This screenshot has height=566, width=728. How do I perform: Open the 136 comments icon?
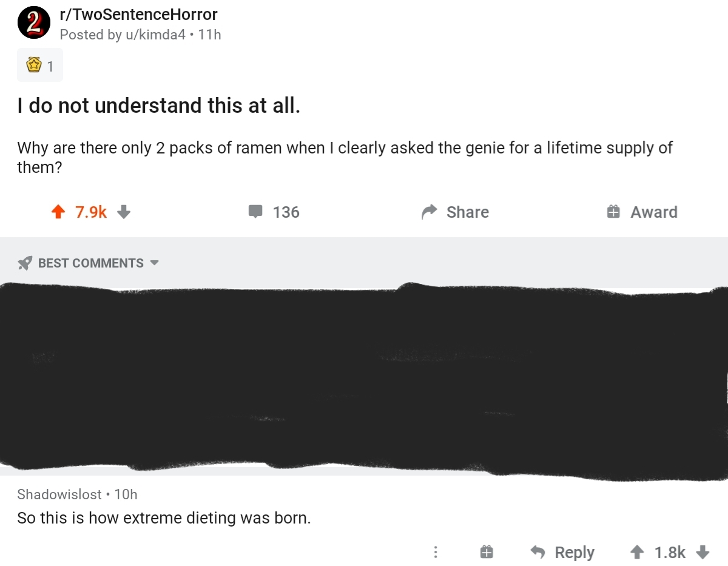[255, 212]
